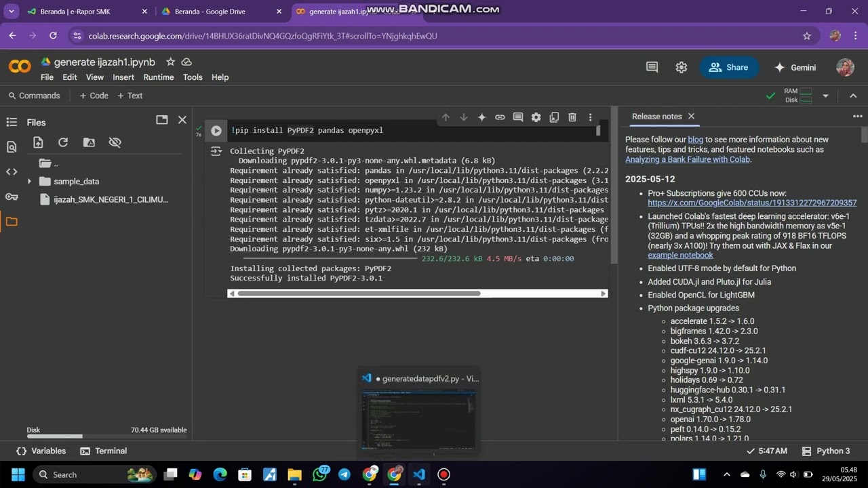
Task: Open Find and replace sidebar icon
Action: 12,147
